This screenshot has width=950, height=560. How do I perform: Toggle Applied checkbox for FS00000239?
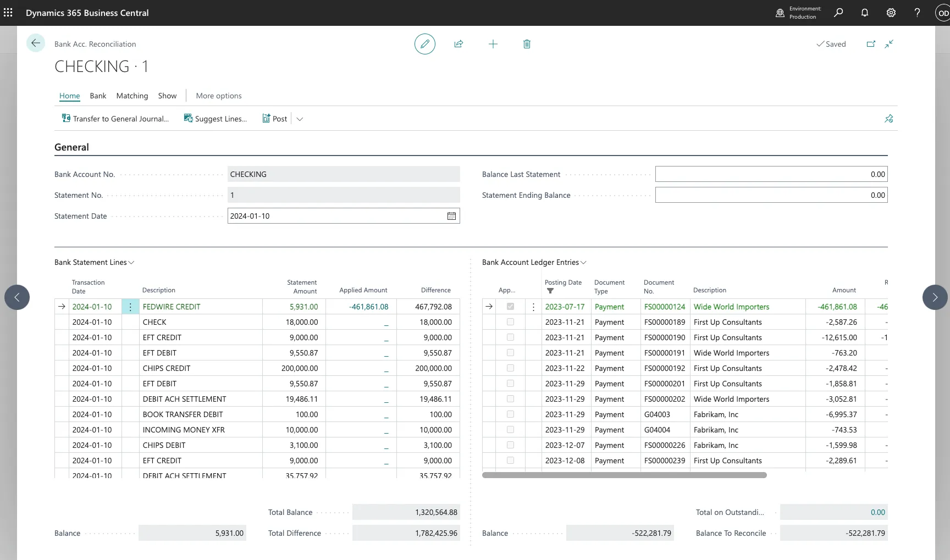coord(510,461)
